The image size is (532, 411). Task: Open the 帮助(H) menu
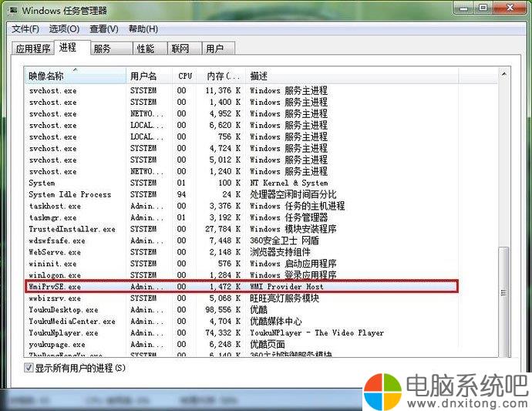[x=143, y=29]
